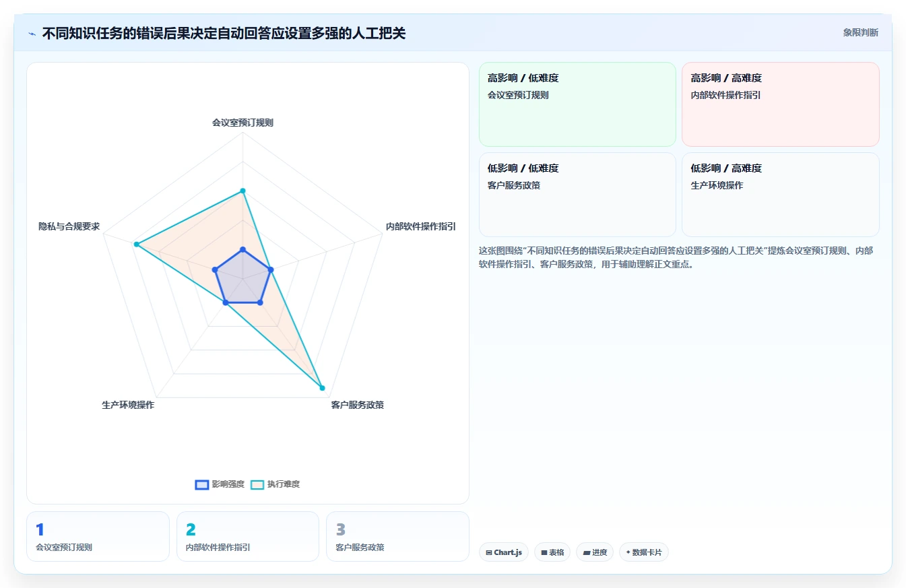906x588 pixels.
Task: Click the blue 影响强度 legend swatch
Action: click(202, 485)
